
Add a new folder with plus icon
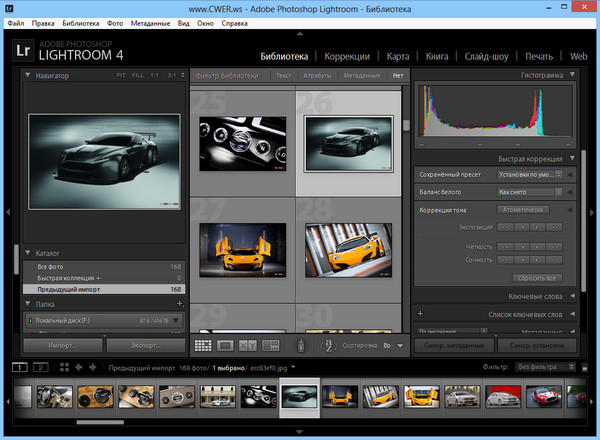point(179,303)
